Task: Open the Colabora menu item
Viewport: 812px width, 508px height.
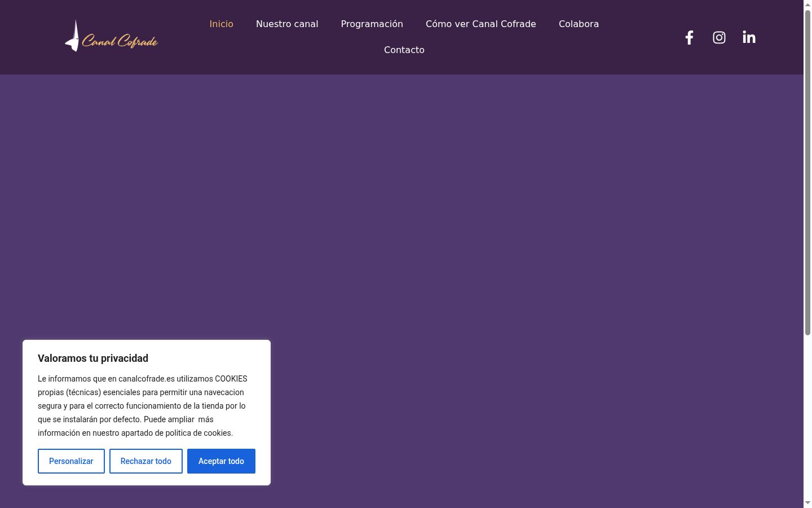Action: [579, 24]
